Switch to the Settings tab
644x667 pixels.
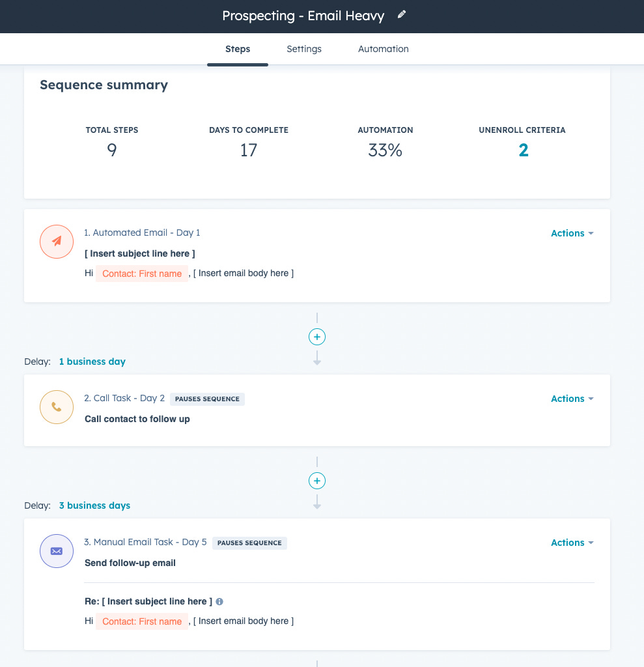click(x=303, y=49)
